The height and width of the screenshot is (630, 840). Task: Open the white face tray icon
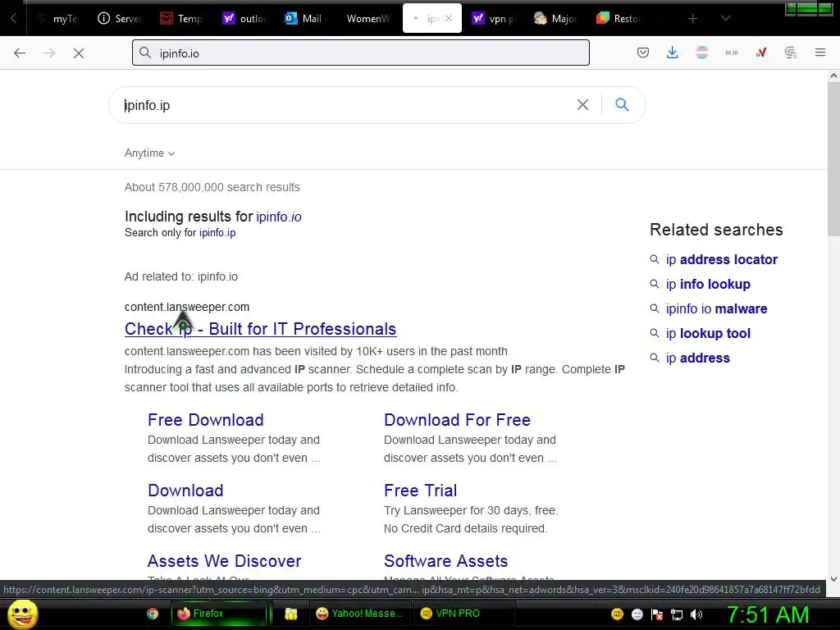point(637,614)
